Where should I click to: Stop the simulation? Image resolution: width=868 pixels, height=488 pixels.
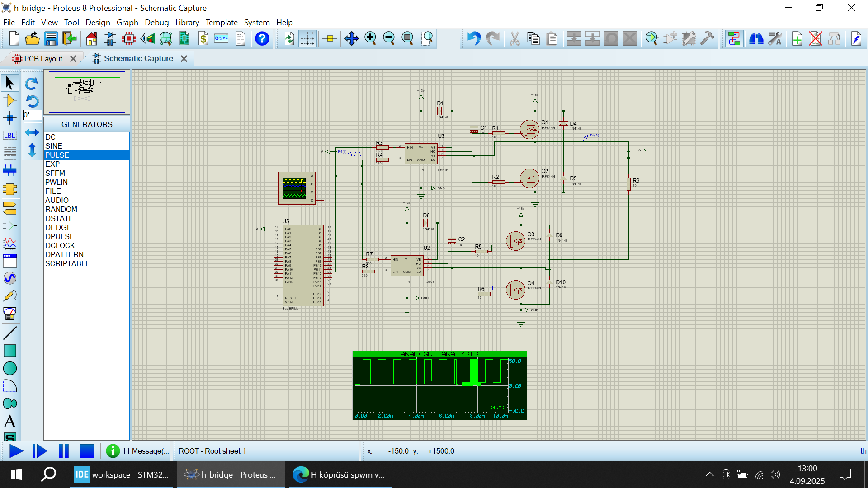[87, 451]
